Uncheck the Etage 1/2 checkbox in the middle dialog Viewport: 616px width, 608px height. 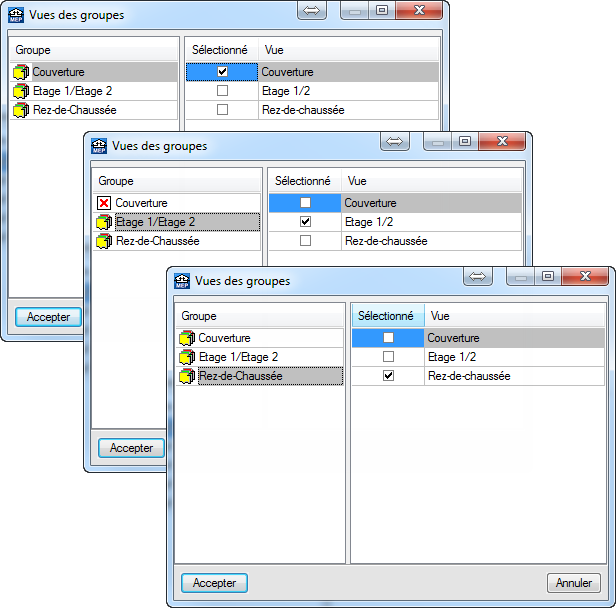click(x=305, y=222)
